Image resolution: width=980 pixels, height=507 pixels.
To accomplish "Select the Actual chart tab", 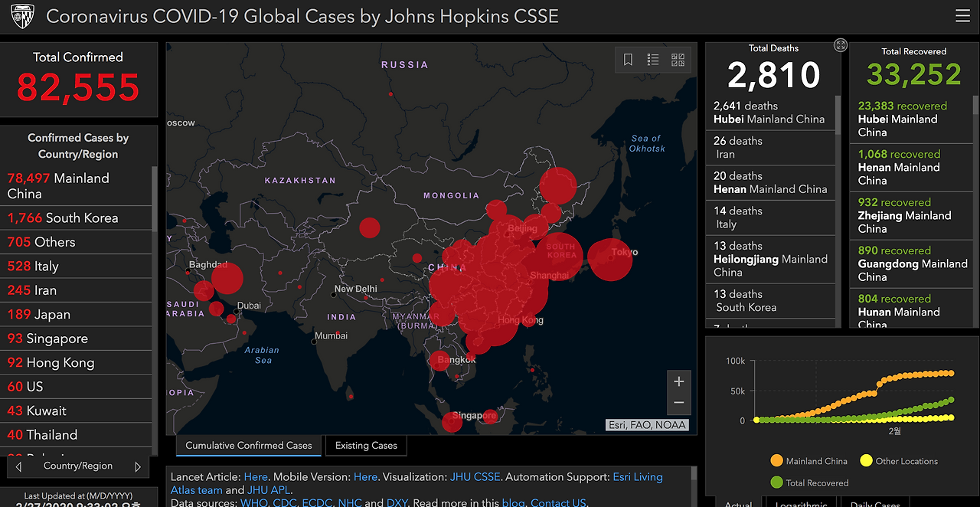I will click(x=738, y=503).
